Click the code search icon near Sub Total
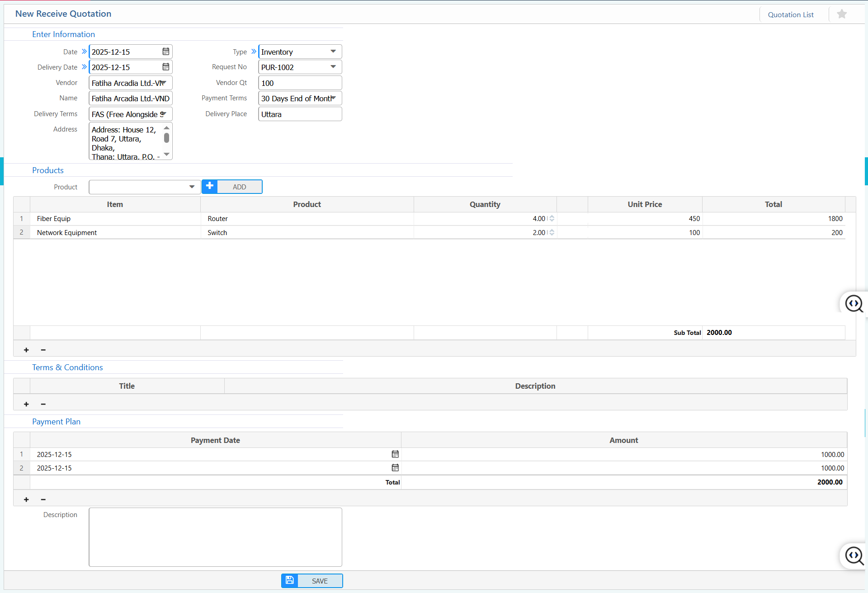This screenshot has width=868, height=593. click(x=854, y=304)
